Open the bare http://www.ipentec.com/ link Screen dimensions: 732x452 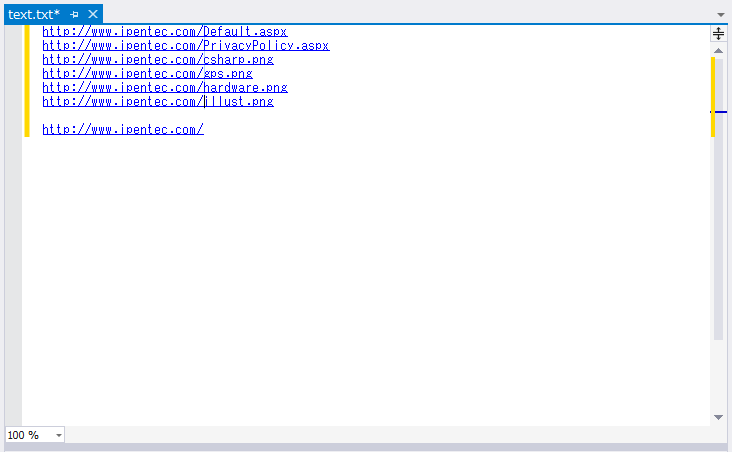[x=123, y=130]
